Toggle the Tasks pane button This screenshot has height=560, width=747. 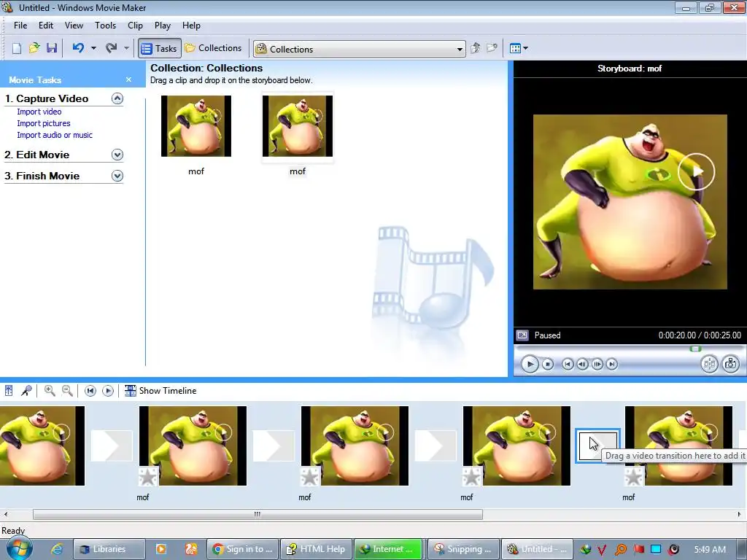160,48
